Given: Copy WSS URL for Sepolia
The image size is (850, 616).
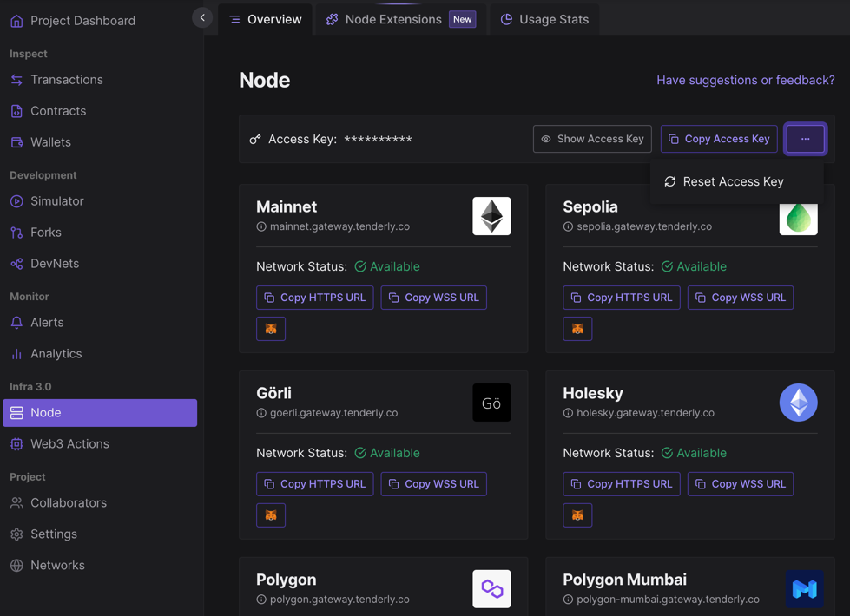Looking at the screenshot, I should tap(741, 298).
